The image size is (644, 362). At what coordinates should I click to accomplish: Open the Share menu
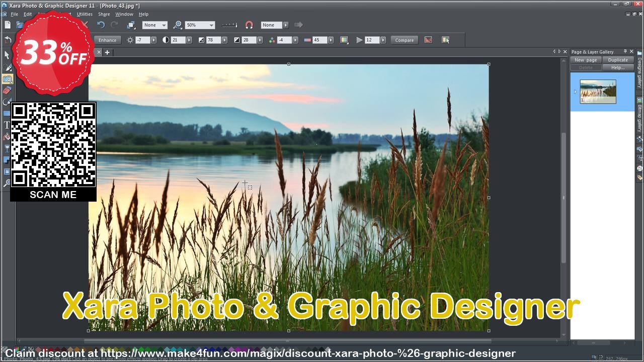[x=104, y=14]
